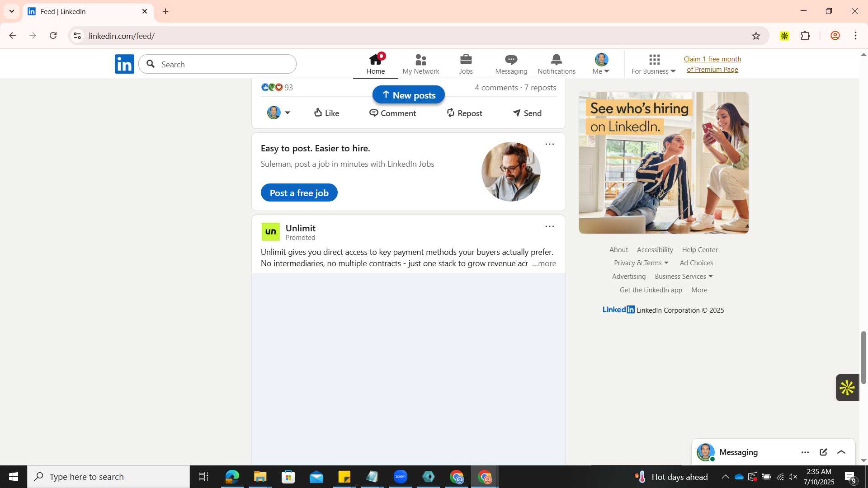The image size is (868, 488).
Task: Expand the Business Services dropdown
Action: point(684,277)
